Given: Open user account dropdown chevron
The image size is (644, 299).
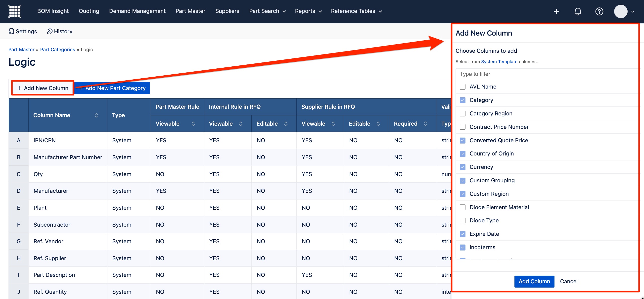Looking at the screenshot, I should (633, 11).
